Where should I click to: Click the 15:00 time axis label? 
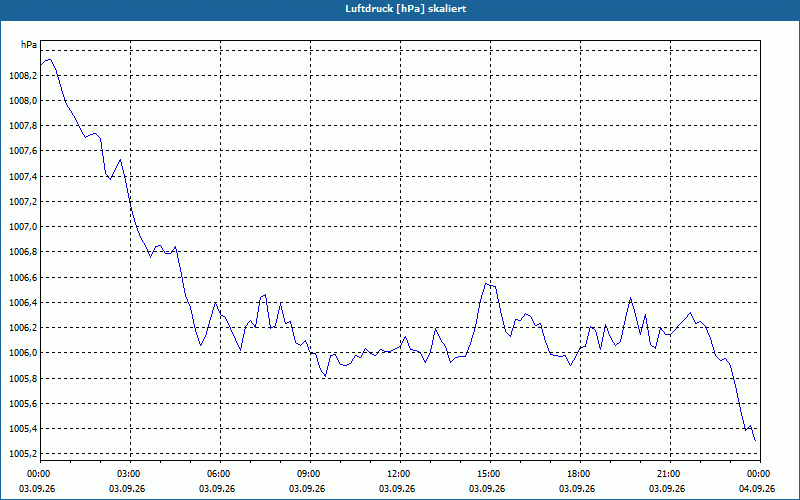pos(490,474)
